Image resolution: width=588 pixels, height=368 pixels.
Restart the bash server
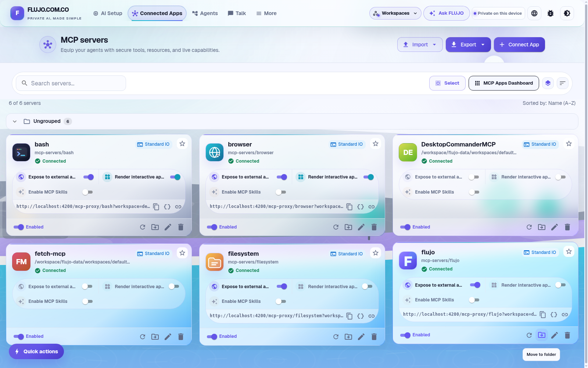tap(143, 227)
